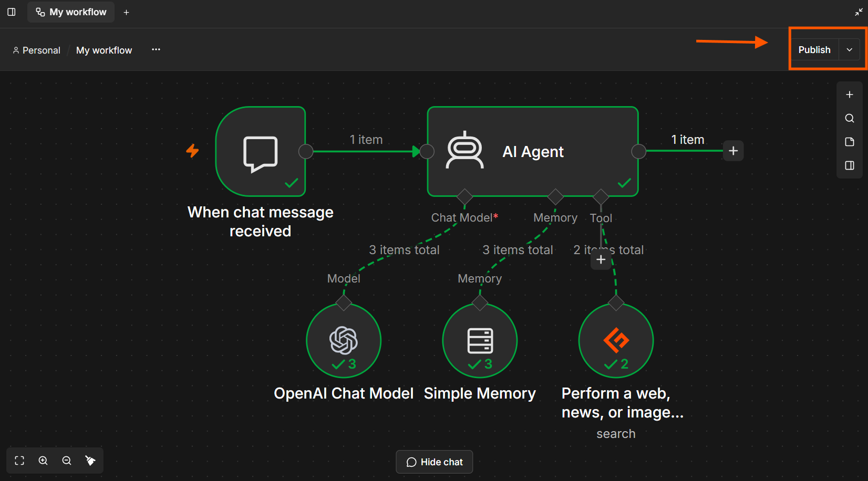Open the Simple Memory node

point(480,340)
